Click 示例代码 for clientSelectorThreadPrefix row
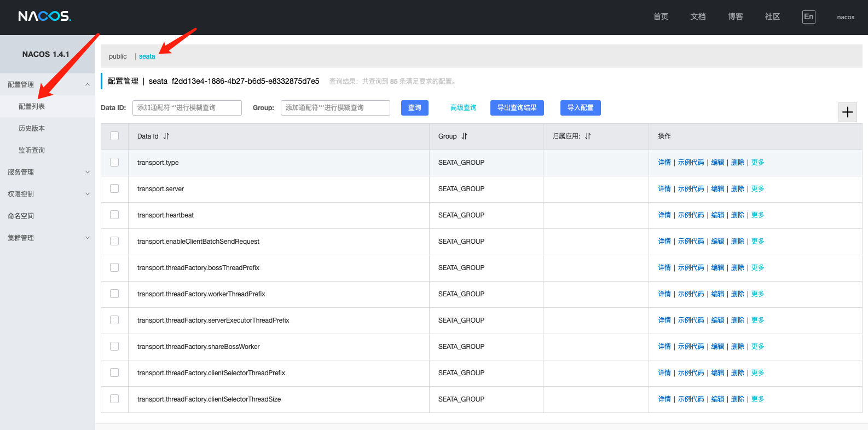The width and height of the screenshot is (868, 430). point(691,373)
